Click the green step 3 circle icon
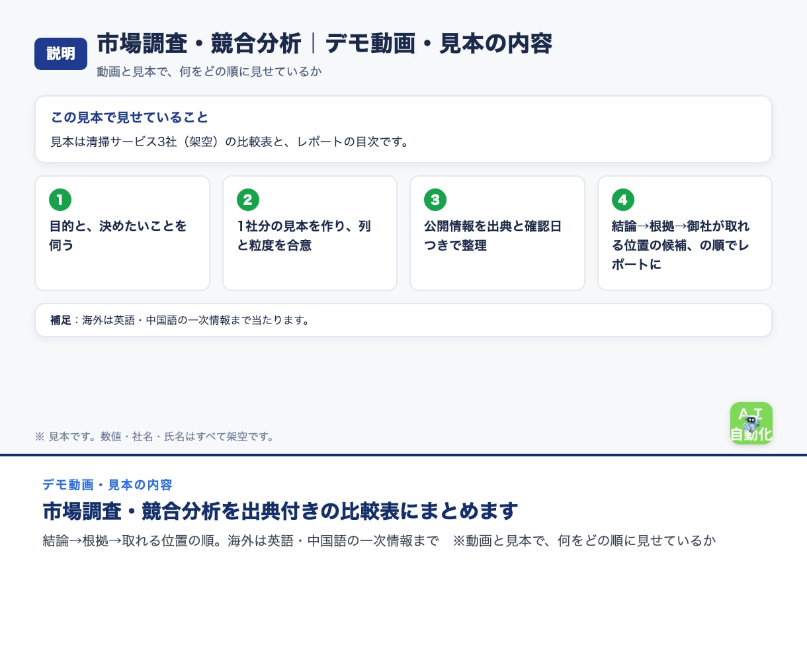 [435, 199]
